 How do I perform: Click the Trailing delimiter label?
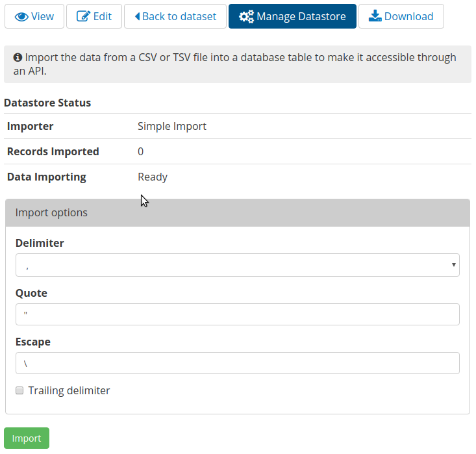coord(69,391)
